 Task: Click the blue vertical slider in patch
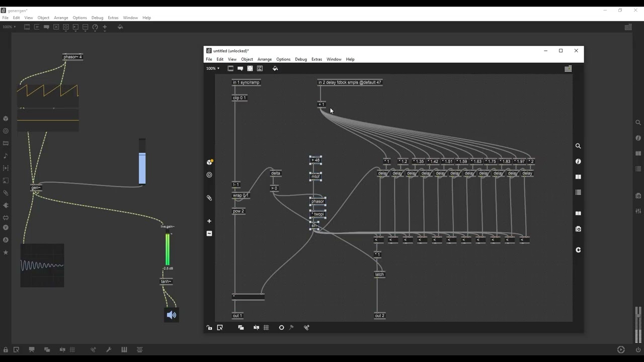(142, 162)
